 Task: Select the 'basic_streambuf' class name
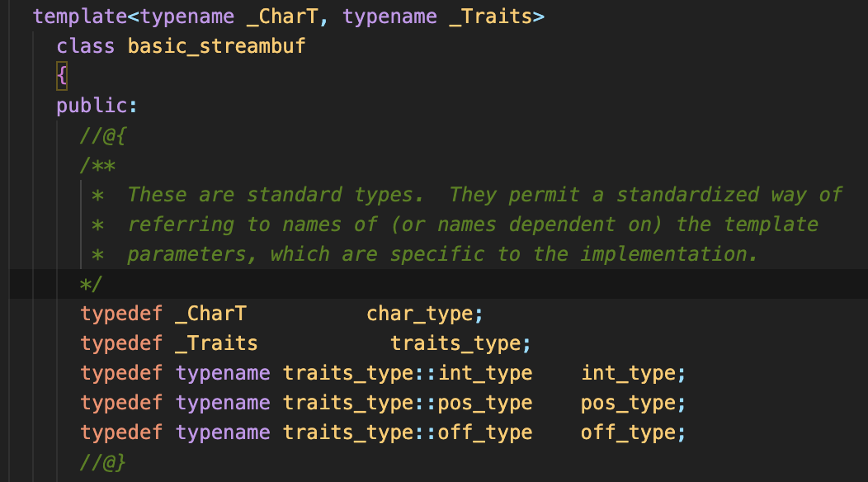point(216,46)
